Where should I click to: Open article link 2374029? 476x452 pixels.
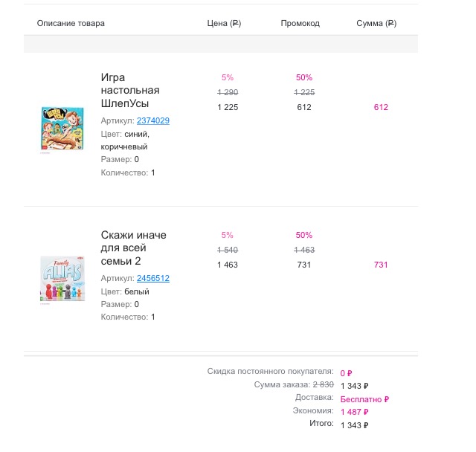point(153,120)
